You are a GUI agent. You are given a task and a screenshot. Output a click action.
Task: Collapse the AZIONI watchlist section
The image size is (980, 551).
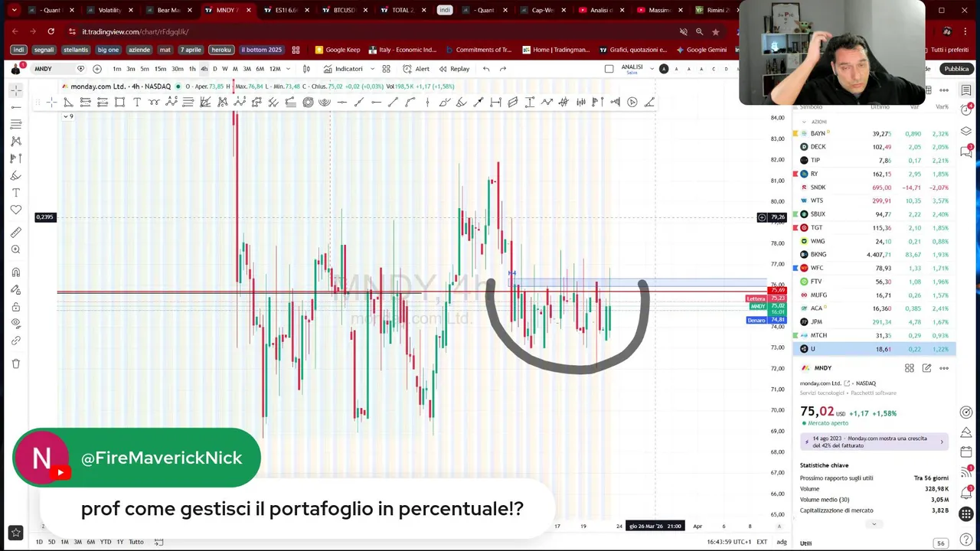804,122
